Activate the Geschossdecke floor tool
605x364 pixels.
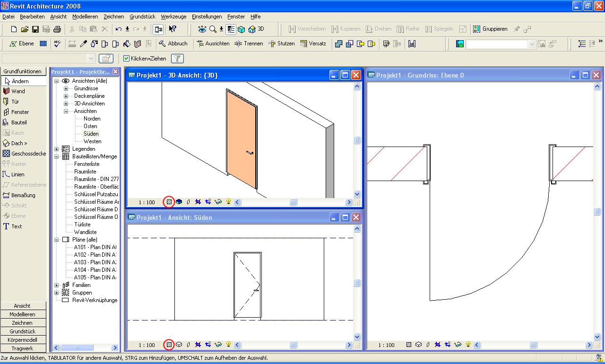[x=24, y=154]
